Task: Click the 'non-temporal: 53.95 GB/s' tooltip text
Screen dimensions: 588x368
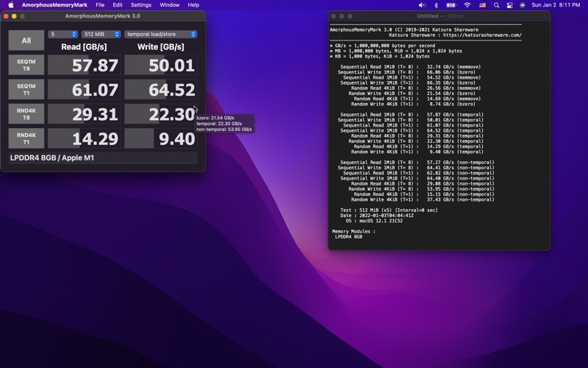Action: pos(224,130)
